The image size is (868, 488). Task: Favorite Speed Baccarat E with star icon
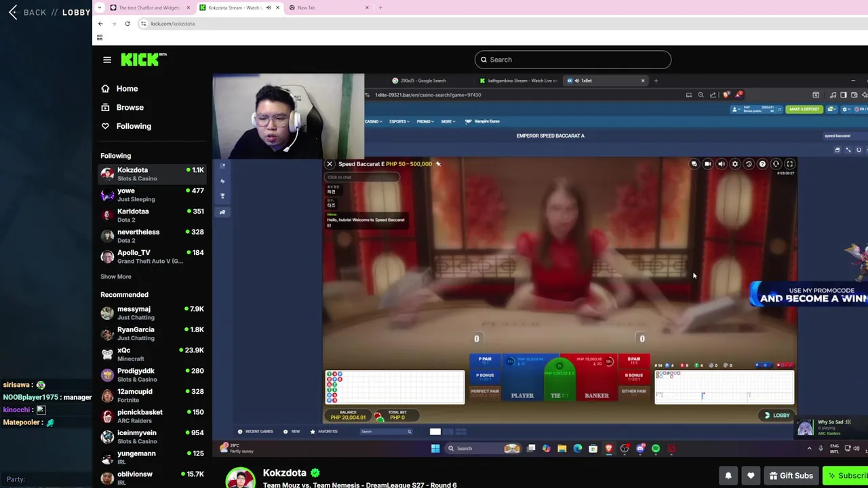[x=438, y=164]
